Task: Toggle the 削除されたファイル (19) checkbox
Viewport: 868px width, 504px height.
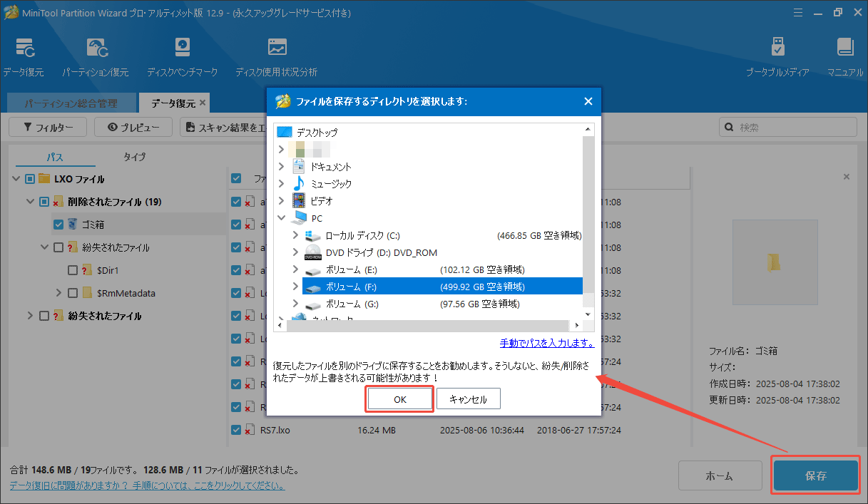Action: 44,202
